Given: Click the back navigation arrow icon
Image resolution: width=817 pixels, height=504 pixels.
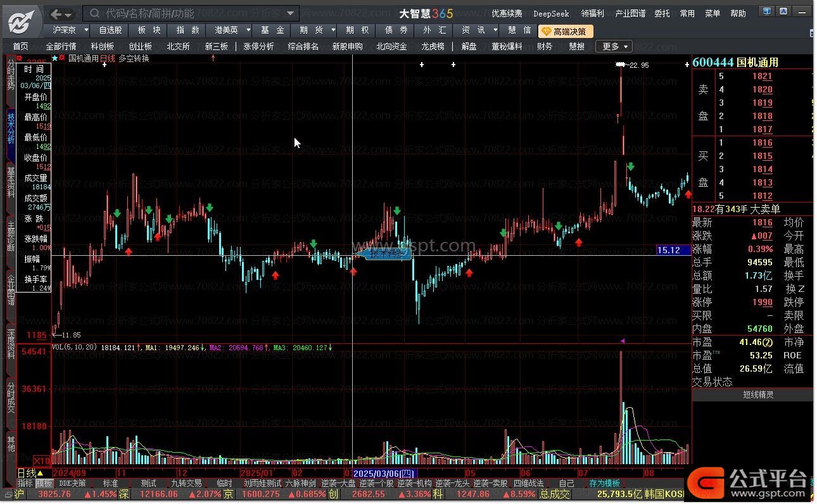Looking at the screenshot, I should tap(56, 14).
